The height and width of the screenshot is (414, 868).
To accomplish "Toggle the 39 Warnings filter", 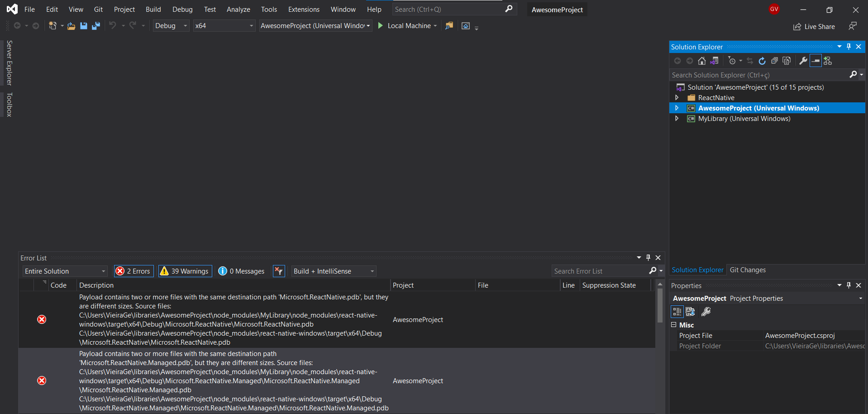I will point(185,271).
